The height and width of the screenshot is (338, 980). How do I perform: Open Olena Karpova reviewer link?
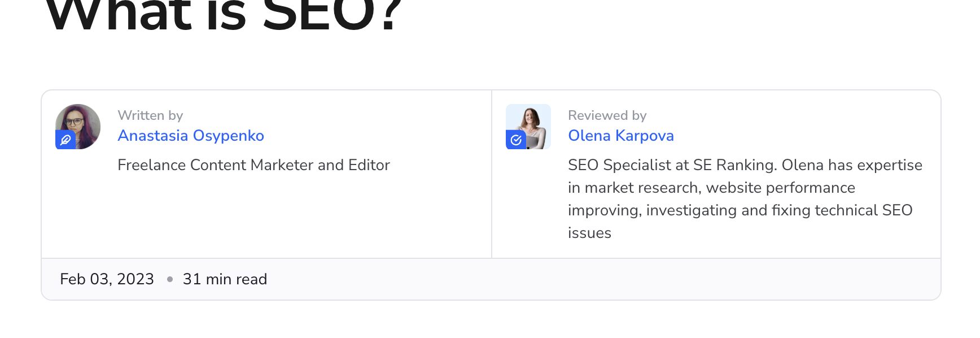click(x=621, y=136)
